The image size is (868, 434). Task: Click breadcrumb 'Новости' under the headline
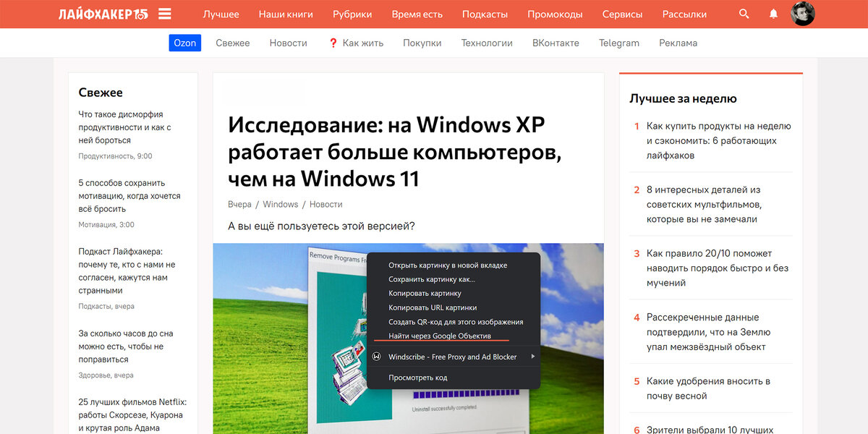tap(326, 204)
